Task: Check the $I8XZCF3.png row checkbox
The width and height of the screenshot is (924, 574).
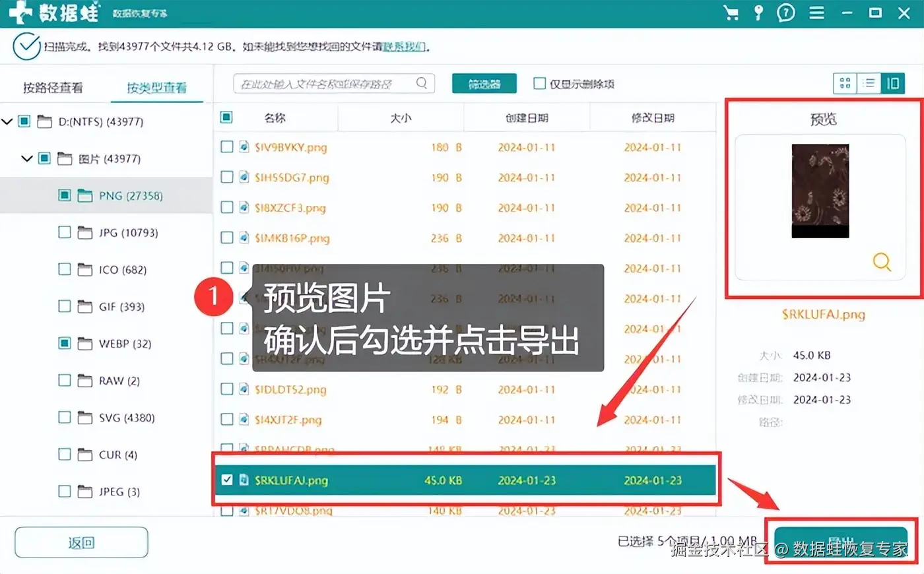Action: pyautogui.click(x=226, y=207)
